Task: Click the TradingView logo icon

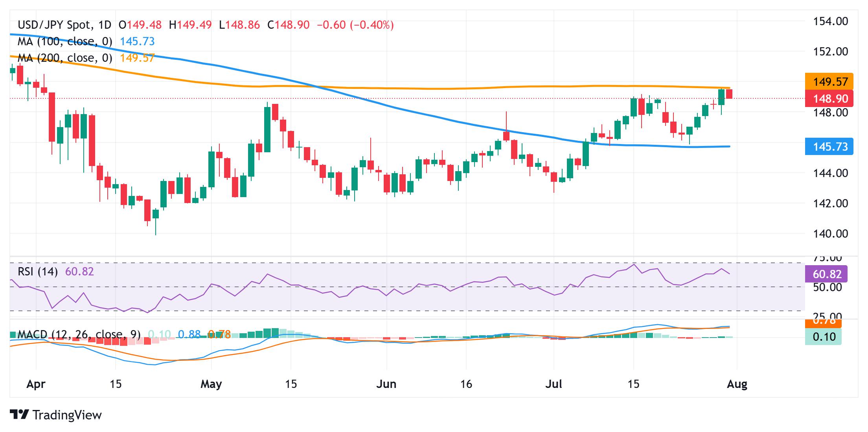Action: coord(19,414)
